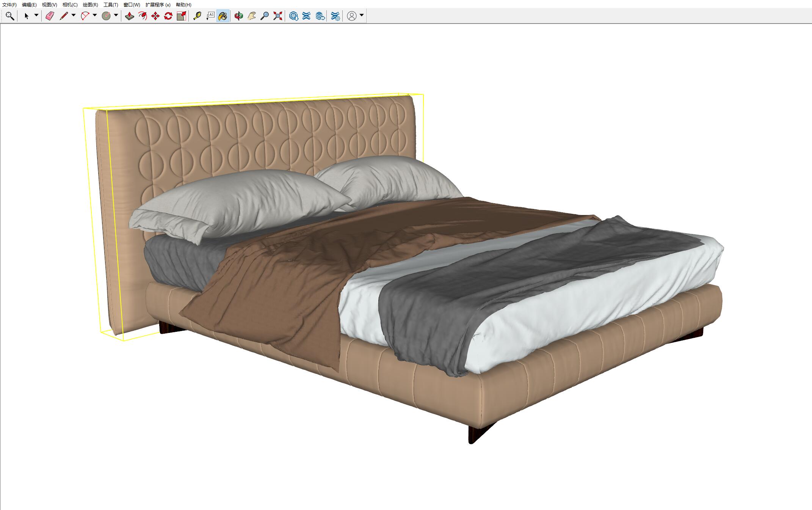The width and height of the screenshot is (812, 510).
Task: Select the Eraser tool
Action: click(50, 16)
